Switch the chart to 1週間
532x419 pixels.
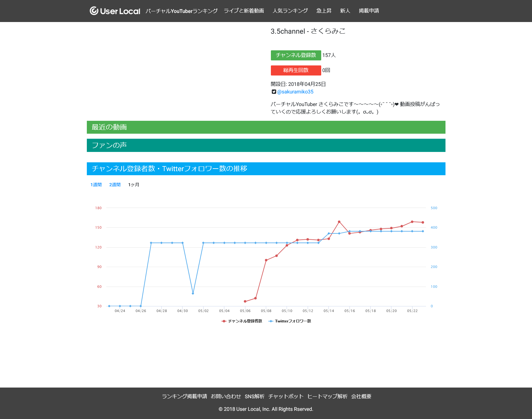[x=96, y=185]
